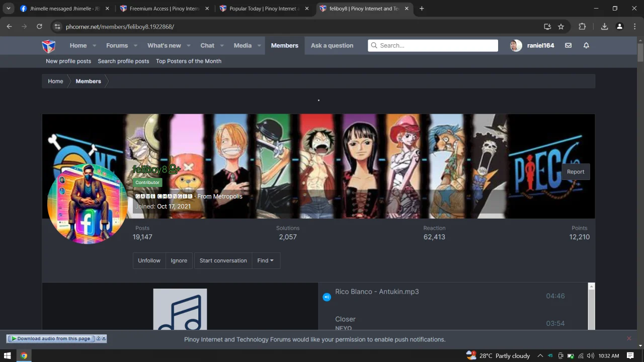Image resolution: width=644 pixels, height=362 pixels.
Task: Open Chrome downloads icon
Action: [604, 27]
